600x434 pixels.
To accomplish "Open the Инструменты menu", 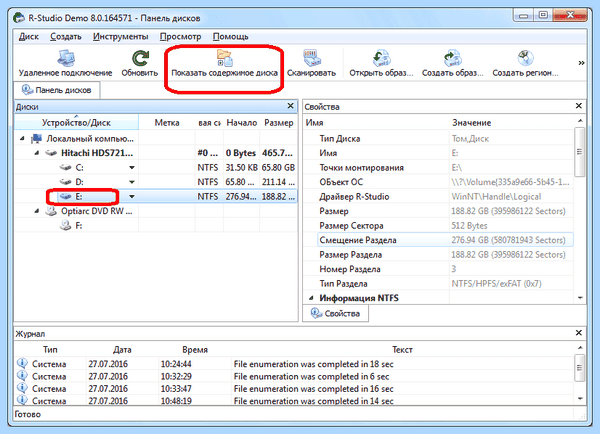I will (x=121, y=36).
